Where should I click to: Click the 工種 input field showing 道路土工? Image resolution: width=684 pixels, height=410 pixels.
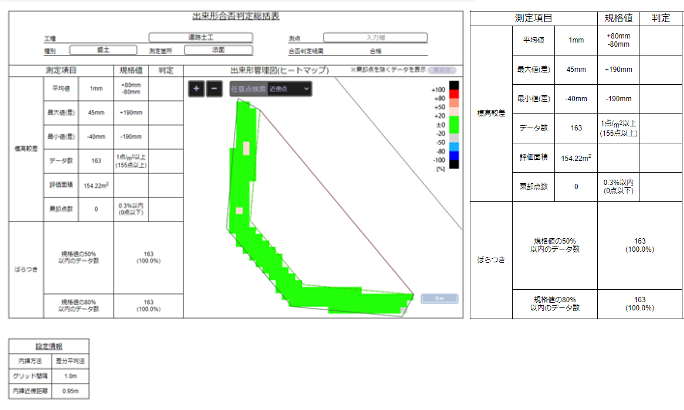pos(201,38)
